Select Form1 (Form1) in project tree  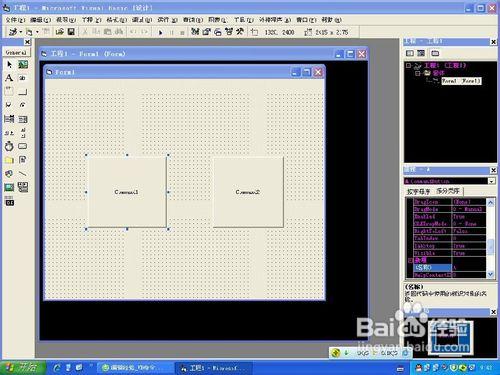click(x=461, y=81)
